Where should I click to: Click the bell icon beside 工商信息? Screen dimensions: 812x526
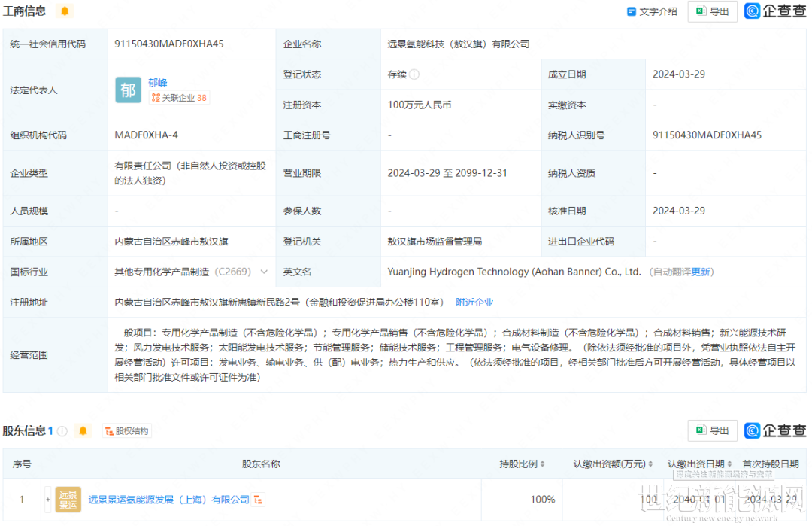pos(65,11)
